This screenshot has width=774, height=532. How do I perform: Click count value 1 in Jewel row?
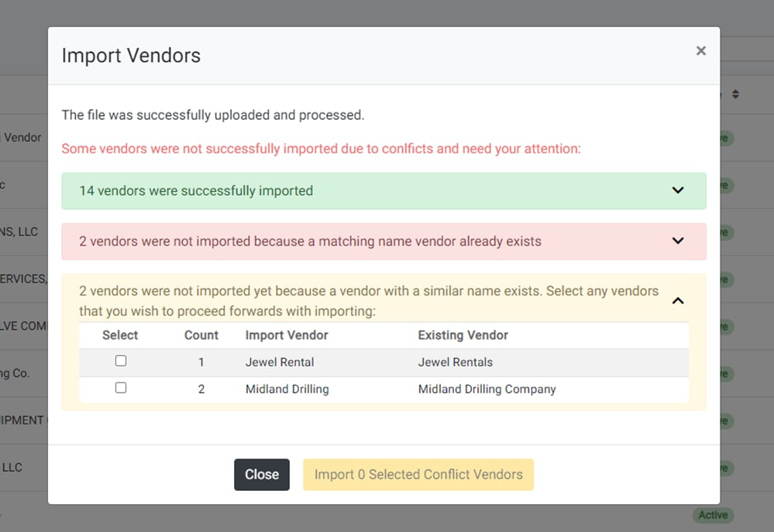[x=201, y=362]
